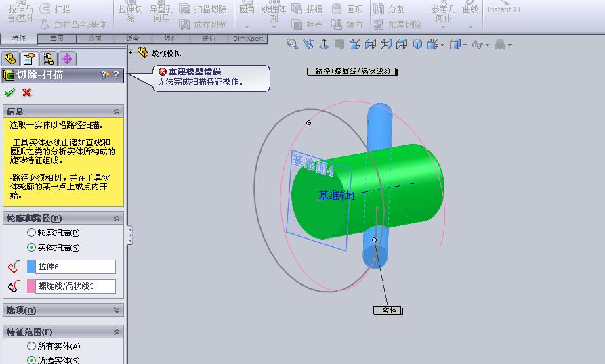The height and width of the screenshot is (364, 605).
Task: Click the 拉伸6 tool body selection field
Action: click(x=75, y=267)
